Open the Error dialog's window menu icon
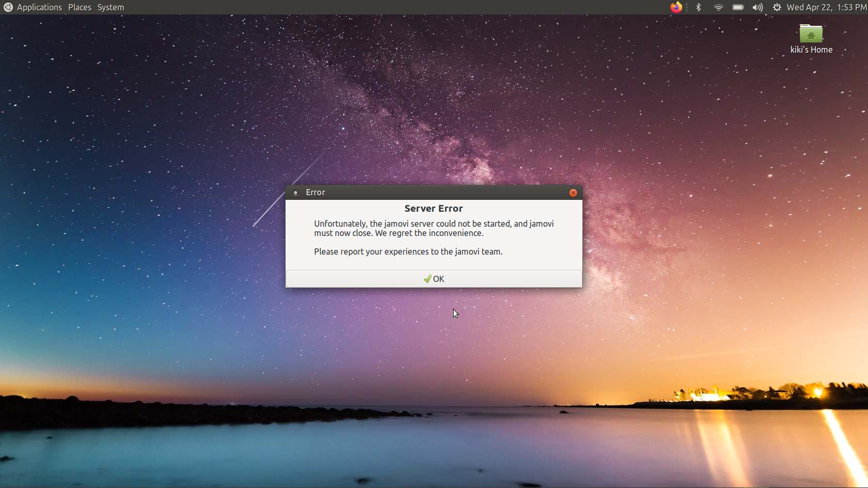This screenshot has width=868, height=488. click(x=296, y=193)
